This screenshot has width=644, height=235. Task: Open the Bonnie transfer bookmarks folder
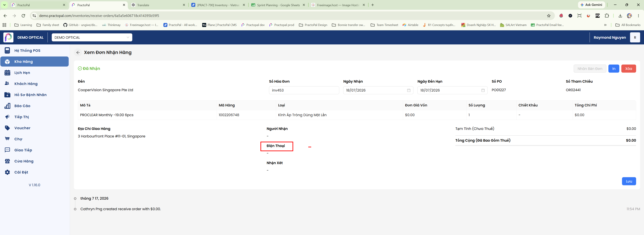(348, 25)
